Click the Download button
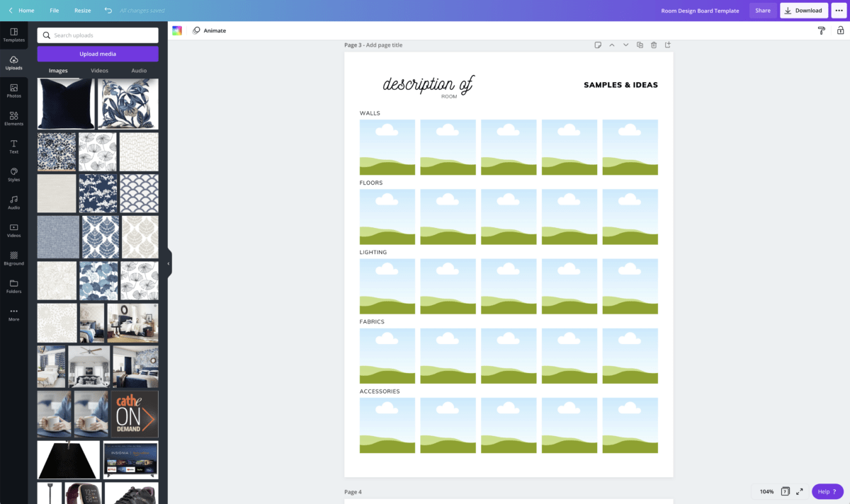The image size is (850, 504). point(803,10)
